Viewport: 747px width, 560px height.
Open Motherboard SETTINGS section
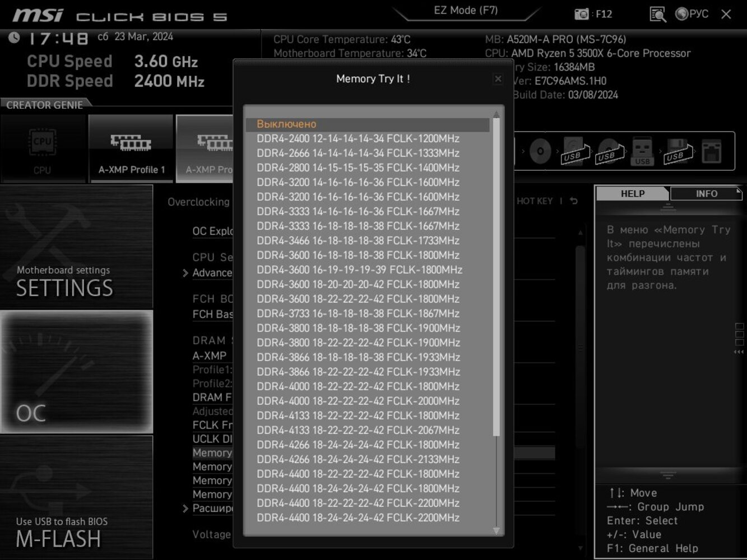click(76, 247)
